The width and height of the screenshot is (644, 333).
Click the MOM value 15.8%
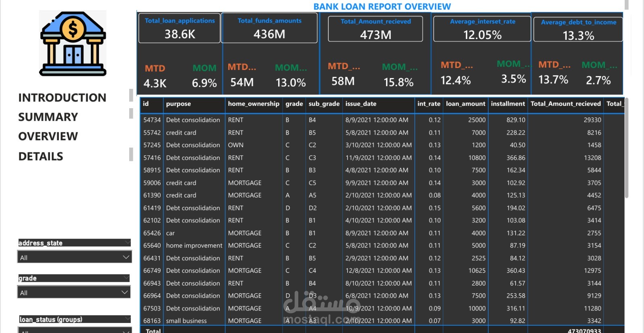point(398,82)
